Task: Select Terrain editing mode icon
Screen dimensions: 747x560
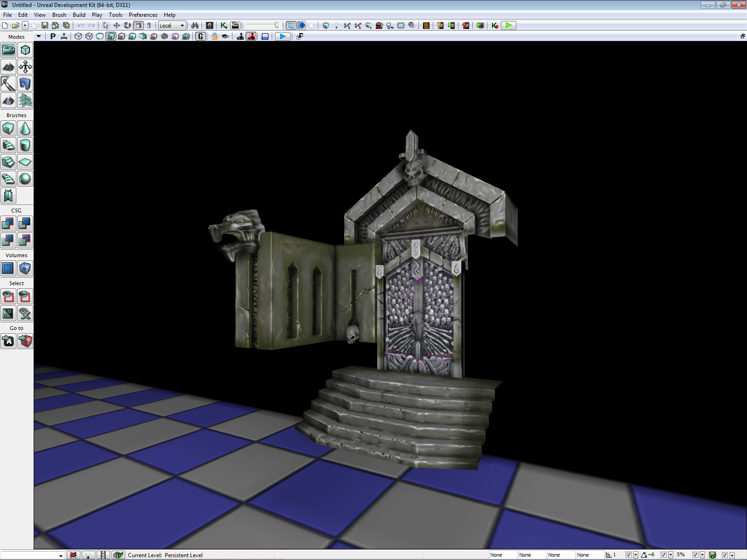Action: click(x=8, y=67)
